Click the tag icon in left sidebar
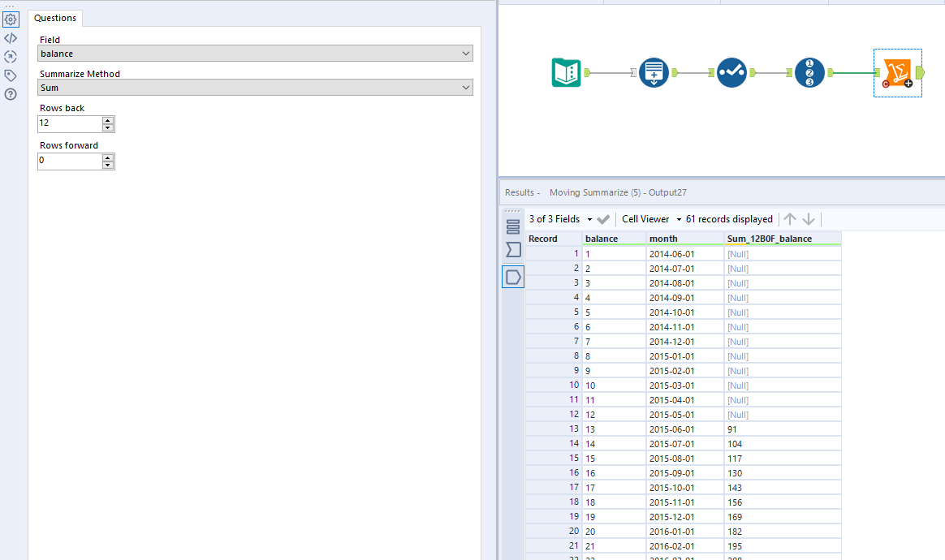Screen dimensions: 945x560 point(11,75)
